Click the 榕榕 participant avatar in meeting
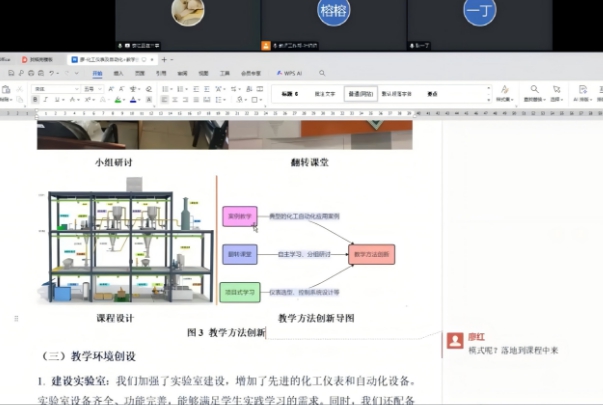The height and width of the screenshot is (405, 603). coord(333,10)
